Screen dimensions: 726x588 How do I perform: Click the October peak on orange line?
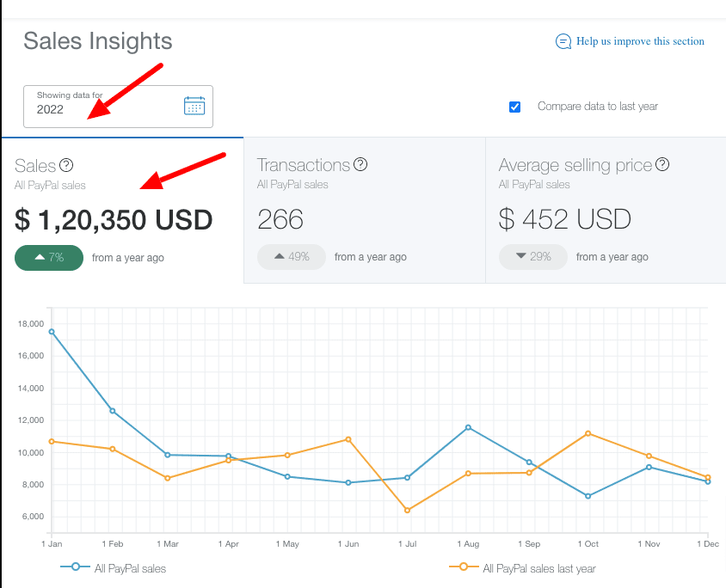(x=588, y=435)
